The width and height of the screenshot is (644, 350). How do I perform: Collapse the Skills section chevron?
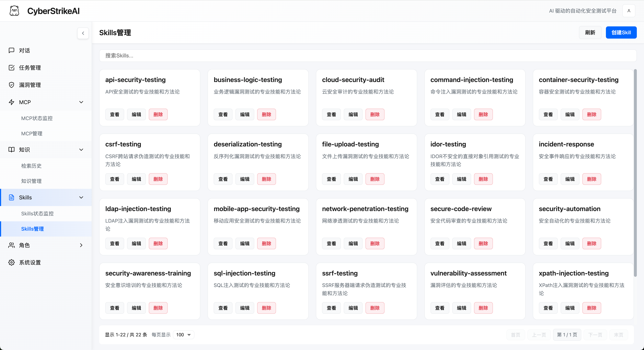(81, 197)
